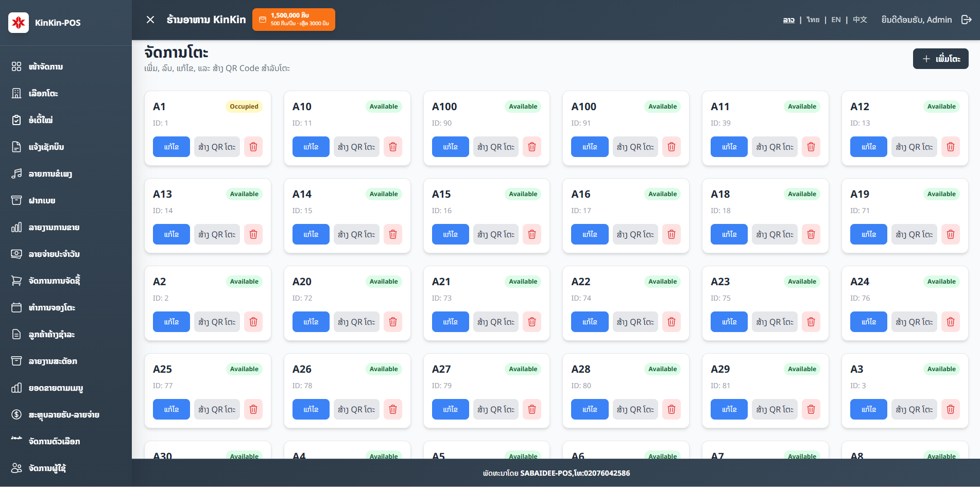
Task: Delete table A29 using its trash icon
Action: tap(811, 409)
